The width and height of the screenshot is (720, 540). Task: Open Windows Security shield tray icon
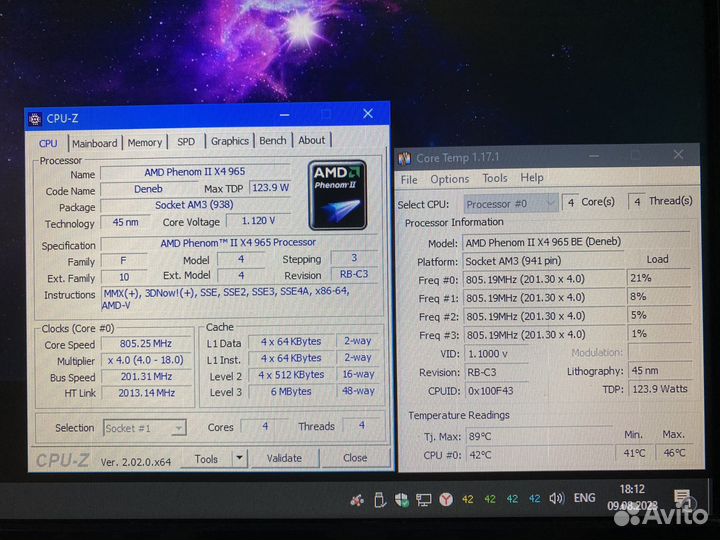(x=402, y=499)
